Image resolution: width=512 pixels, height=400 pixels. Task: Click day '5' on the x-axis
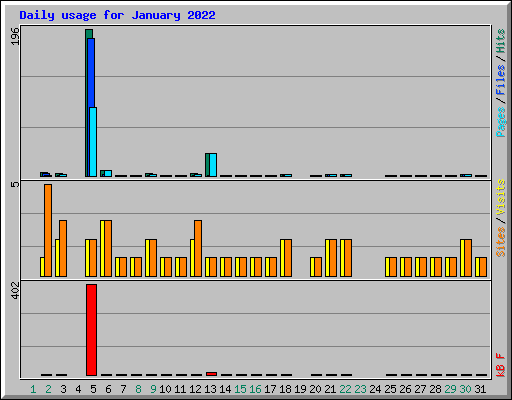[x=93, y=389]
